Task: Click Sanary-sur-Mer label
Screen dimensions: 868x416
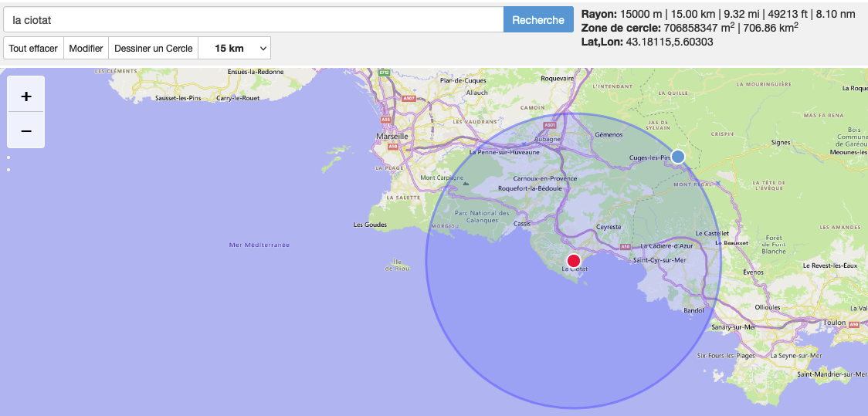Action: coord(734,327)
